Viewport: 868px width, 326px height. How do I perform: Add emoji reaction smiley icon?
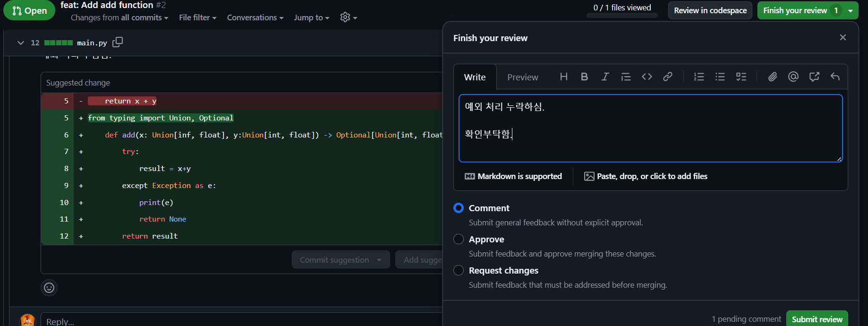pos(49,288)
